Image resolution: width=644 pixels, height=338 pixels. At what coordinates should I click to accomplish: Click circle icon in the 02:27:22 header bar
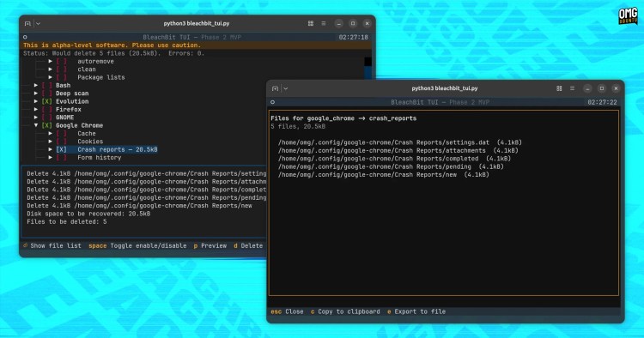click(x=273, y=102)
